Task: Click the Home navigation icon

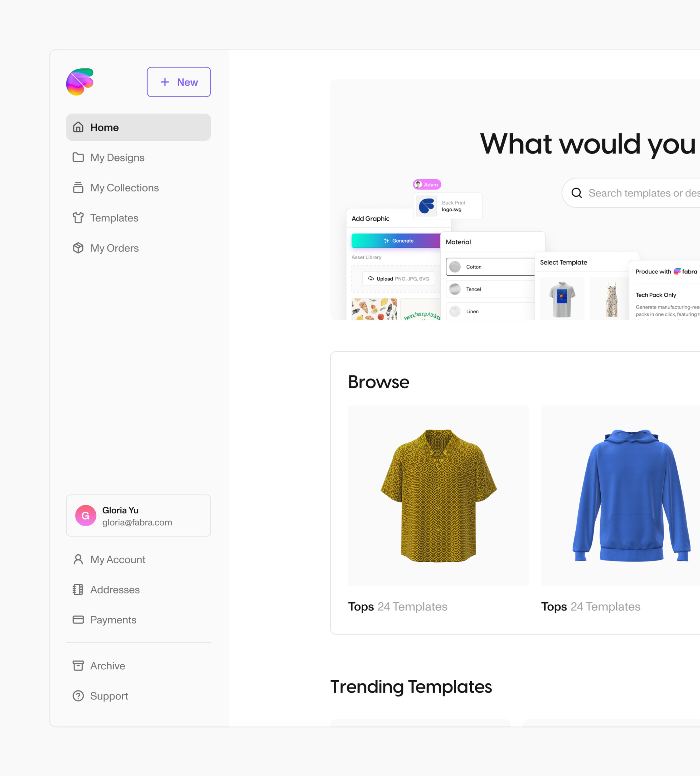Action: pos(79,127)
